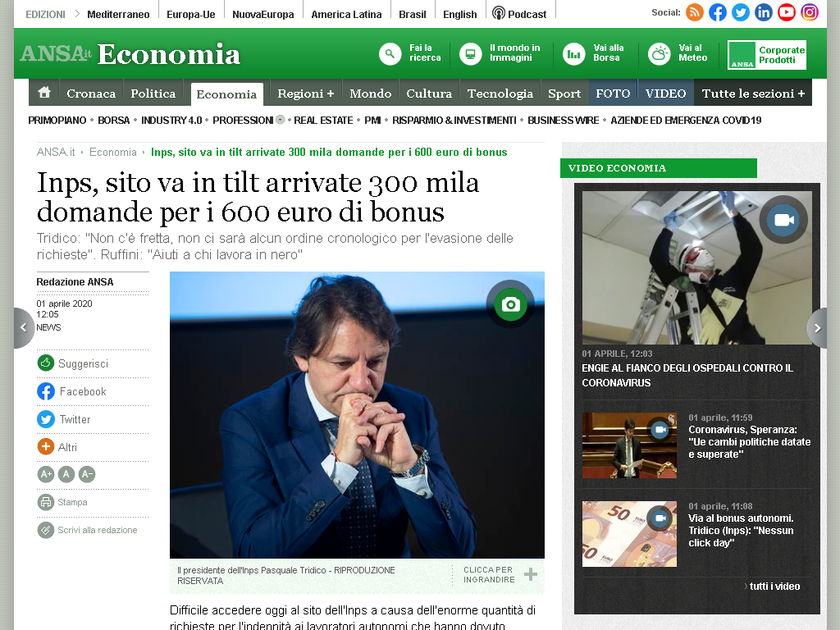This screenshot has width=840, height=630.
Task: Open the RSS feed icon
Action: tap(694, 12)
